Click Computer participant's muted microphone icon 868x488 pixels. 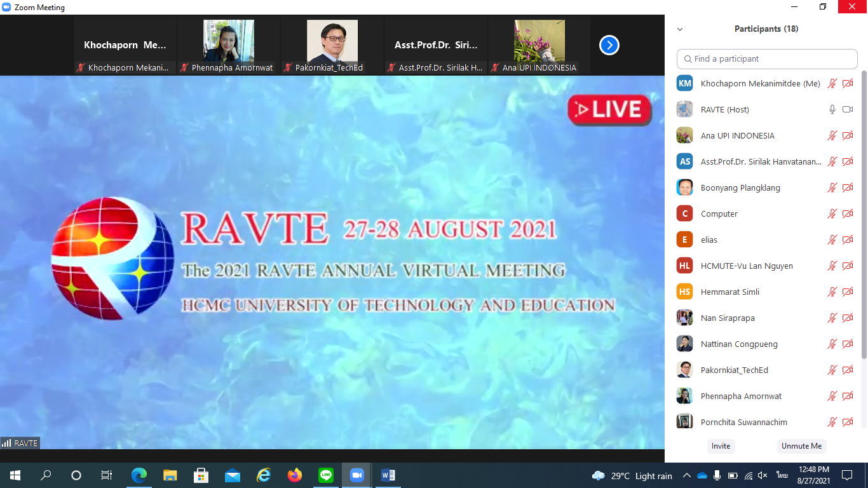(832, 213)
